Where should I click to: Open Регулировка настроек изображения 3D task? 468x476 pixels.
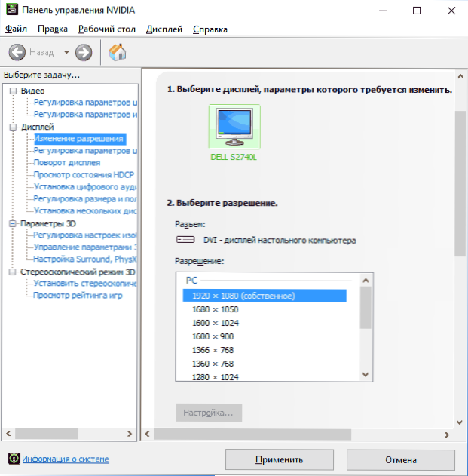[x=85, y=235]
